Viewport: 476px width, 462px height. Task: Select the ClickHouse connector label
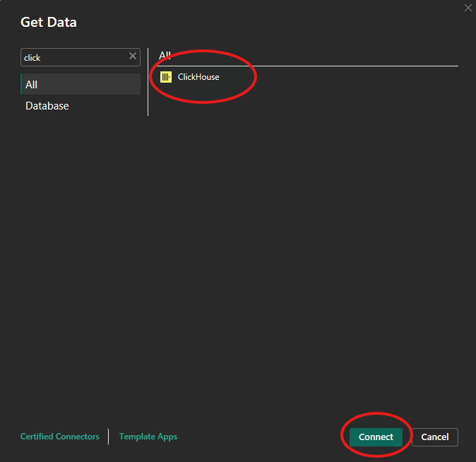coord(198,77)
